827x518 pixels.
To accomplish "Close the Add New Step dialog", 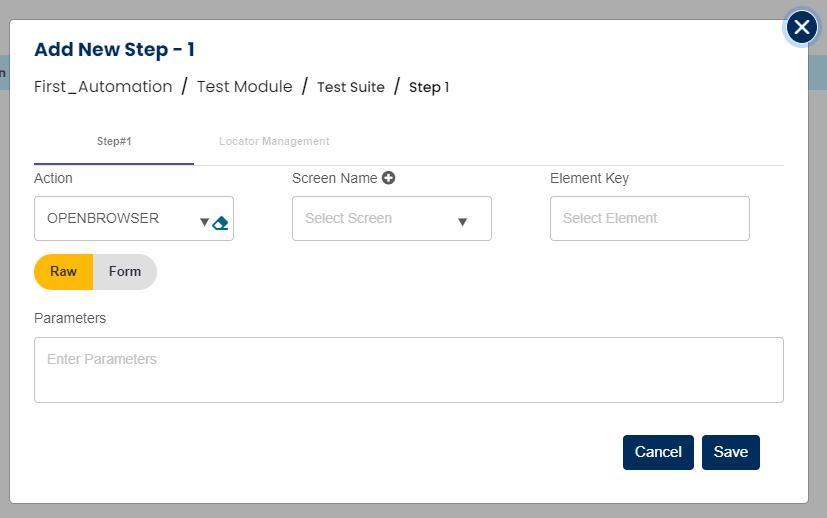I will pyautogui.click(x=802, y=28).
